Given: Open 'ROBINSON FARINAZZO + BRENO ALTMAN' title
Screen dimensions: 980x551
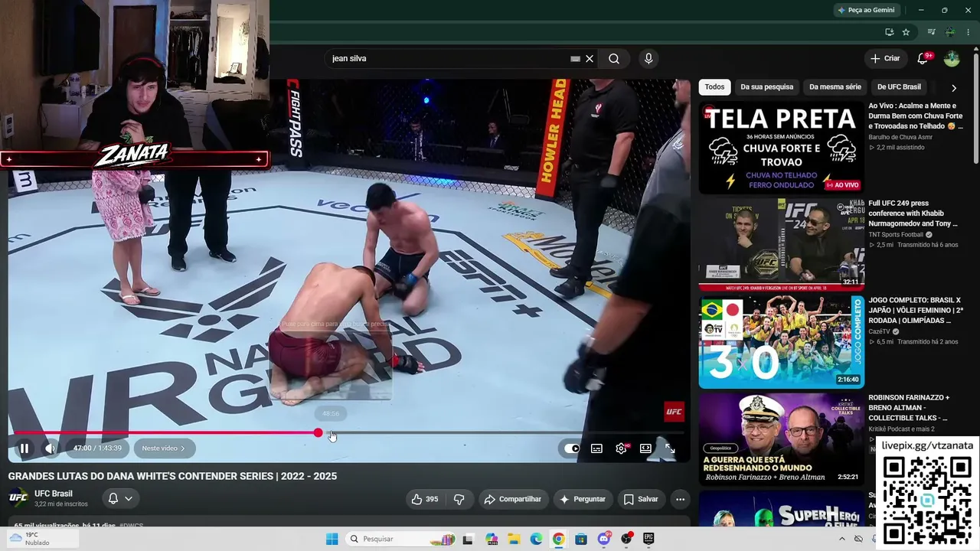Looking at the screenshot, I should [909, 408].
